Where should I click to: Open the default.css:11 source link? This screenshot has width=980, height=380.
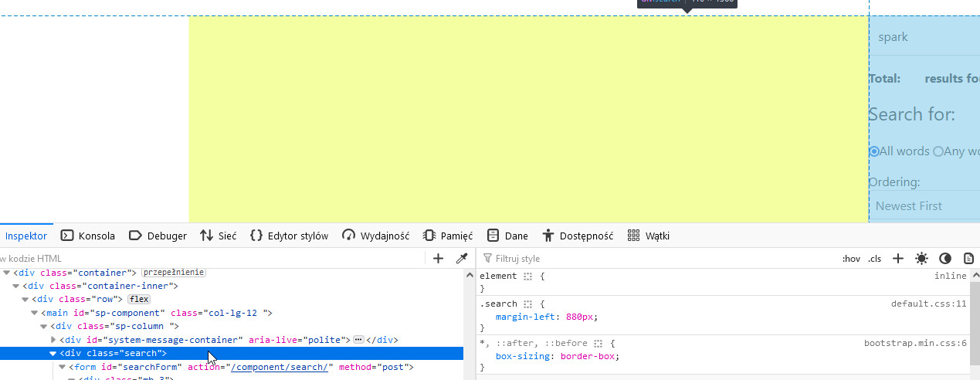click(928, 304)
